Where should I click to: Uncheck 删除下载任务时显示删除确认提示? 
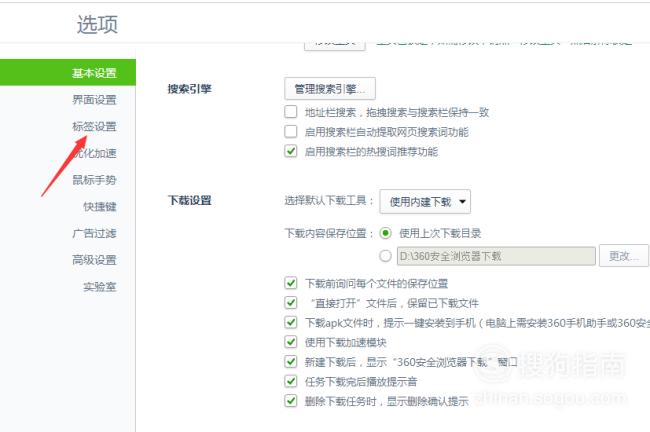(291, 401)
